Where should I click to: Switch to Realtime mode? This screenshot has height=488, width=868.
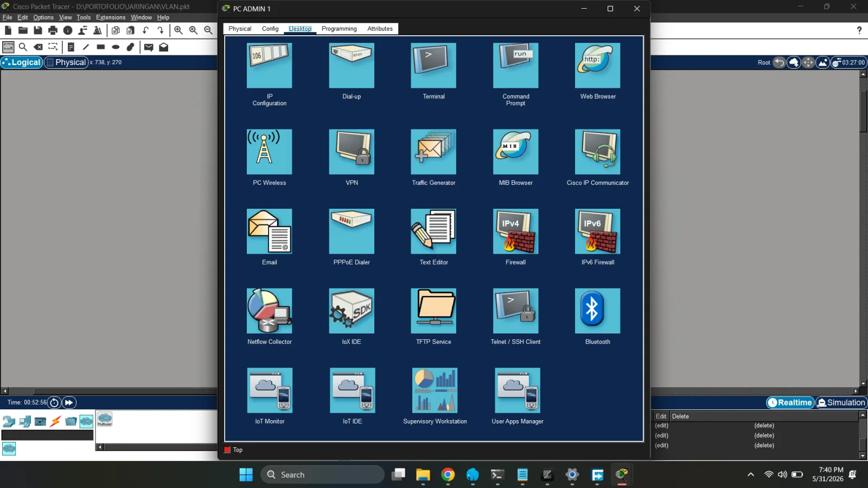790,402
